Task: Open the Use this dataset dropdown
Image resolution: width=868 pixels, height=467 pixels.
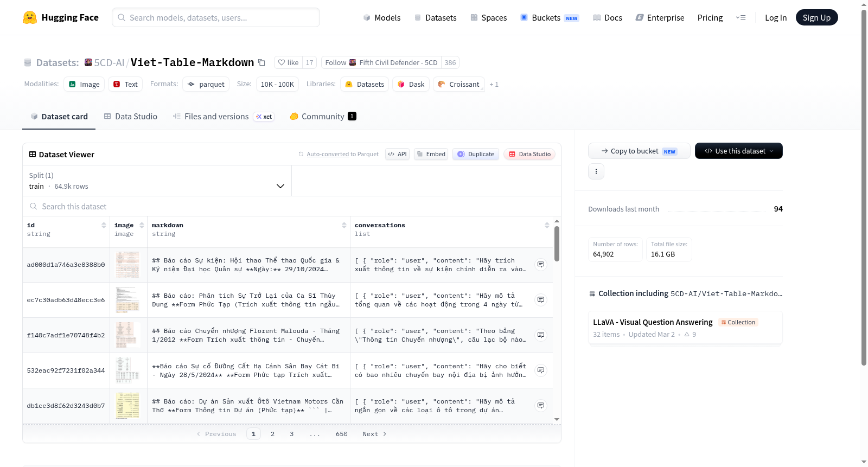Action: [x=739, y=151]
